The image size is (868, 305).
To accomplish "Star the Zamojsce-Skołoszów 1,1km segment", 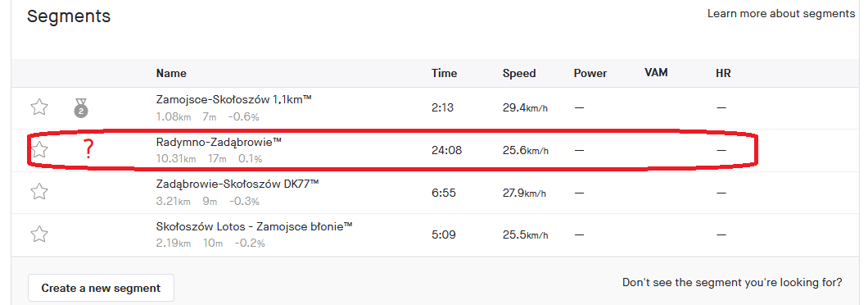I will point(38,107).
